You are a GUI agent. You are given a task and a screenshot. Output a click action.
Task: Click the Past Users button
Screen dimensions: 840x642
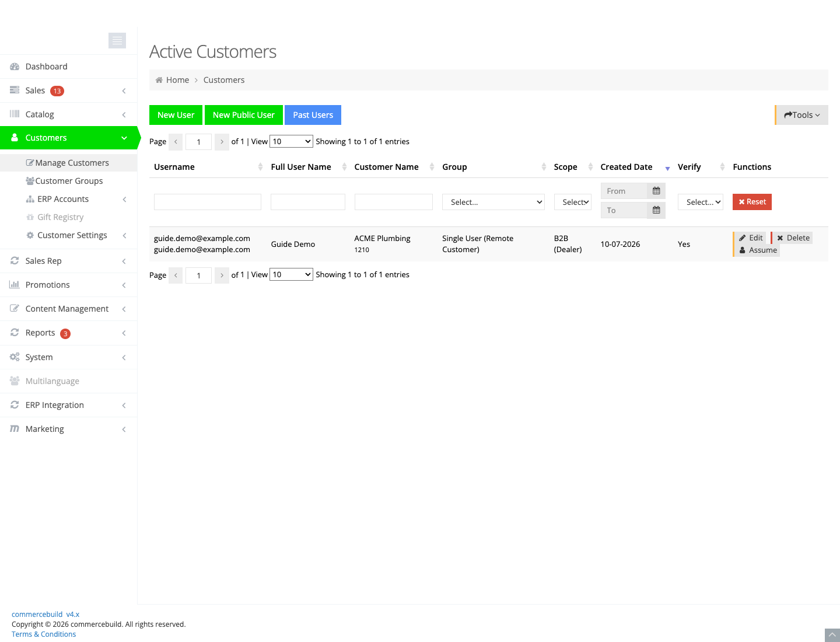click(x=313, y=115)
